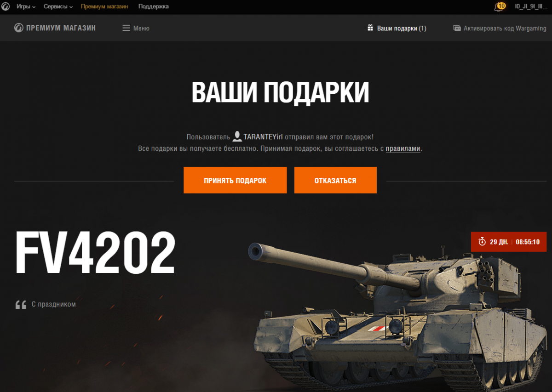Open the правилами rules link
The width and height of the screenshot is (552, 392).
(x=403, y=149)
